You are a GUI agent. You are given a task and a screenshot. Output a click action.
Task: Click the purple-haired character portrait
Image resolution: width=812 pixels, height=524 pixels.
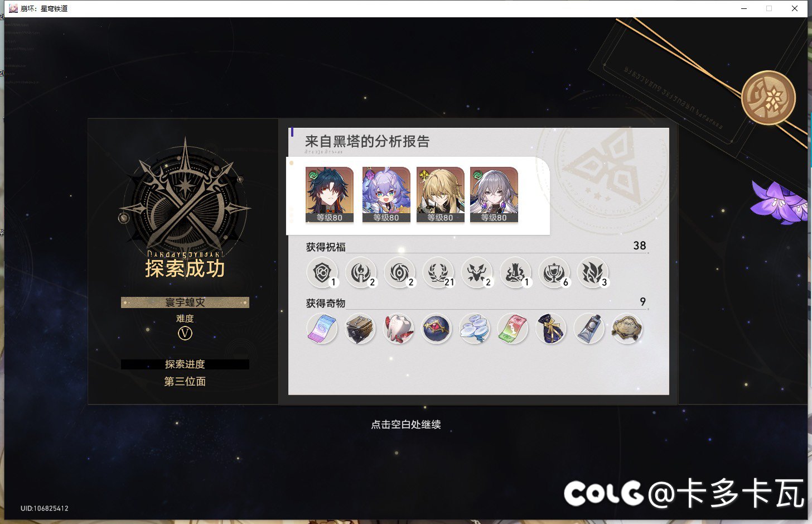(386, 195)
